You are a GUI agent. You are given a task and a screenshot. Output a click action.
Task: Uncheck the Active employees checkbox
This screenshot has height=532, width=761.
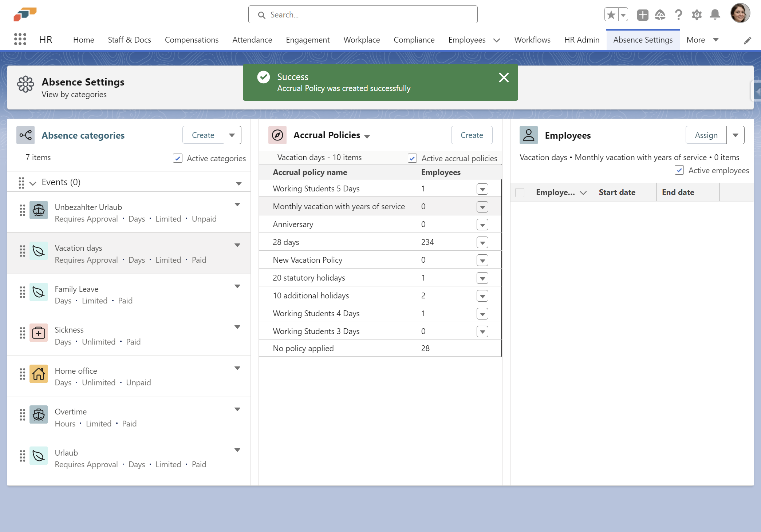click(679, 170)
